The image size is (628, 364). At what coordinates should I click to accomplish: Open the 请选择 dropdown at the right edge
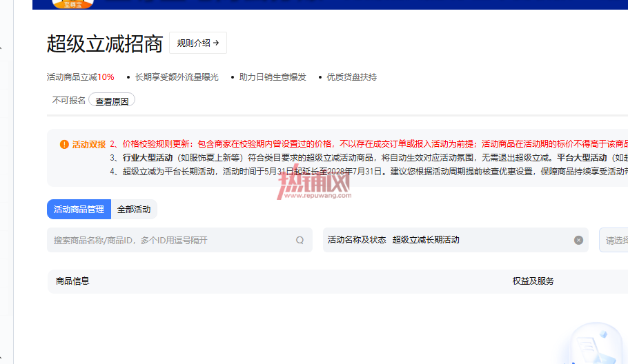tap(614, 240)
